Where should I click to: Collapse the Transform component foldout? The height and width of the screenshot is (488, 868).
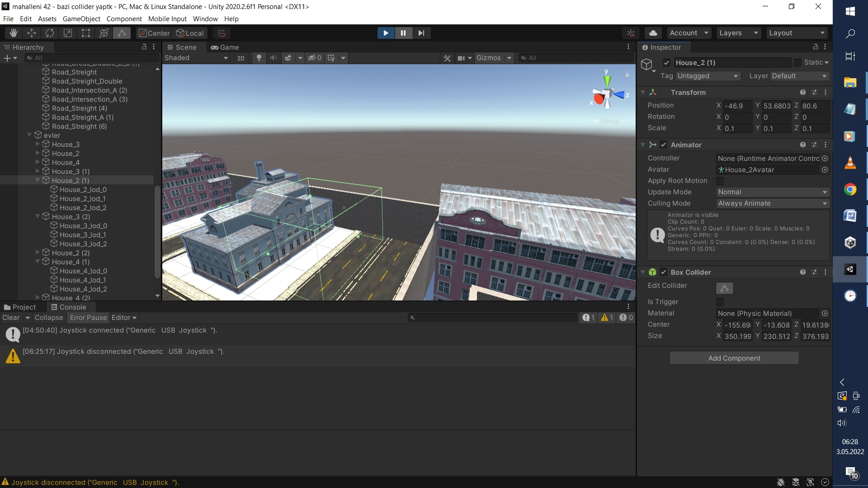(x=642, y=92)
